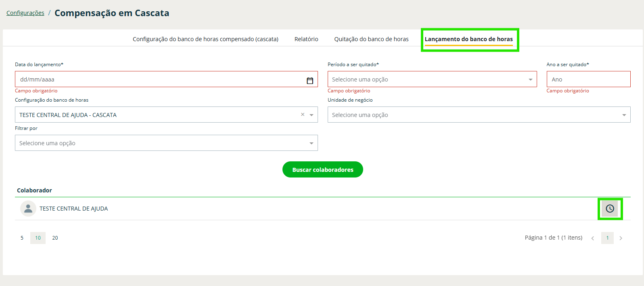Open Configuração do banco de horas dropdown arrow

312,115
